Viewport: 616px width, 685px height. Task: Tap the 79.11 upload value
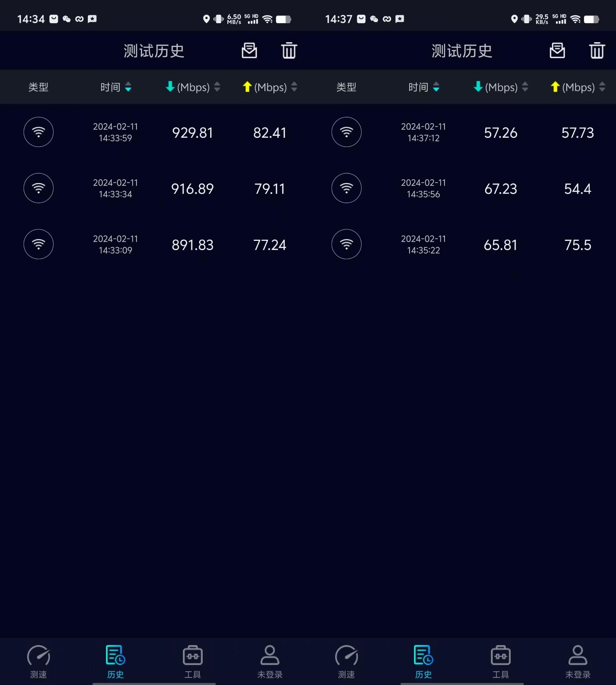click(270, 189)
